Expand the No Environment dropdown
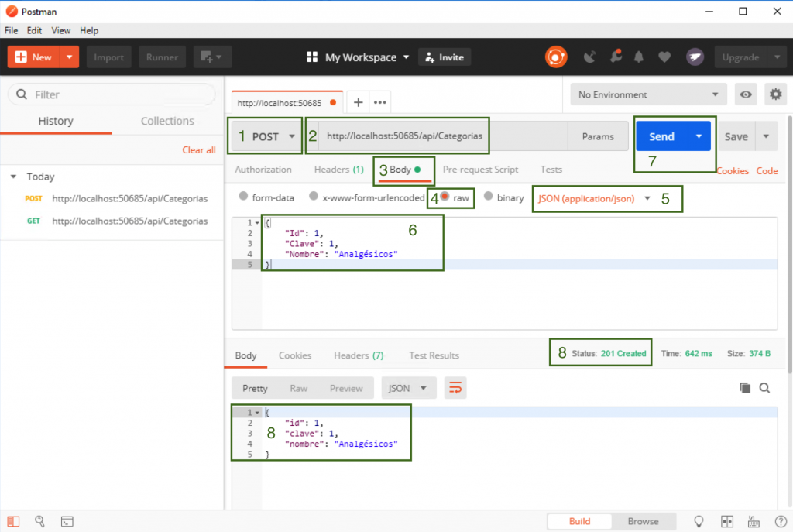This screenshot has width=793, height=532. click(x=647, y=94)
